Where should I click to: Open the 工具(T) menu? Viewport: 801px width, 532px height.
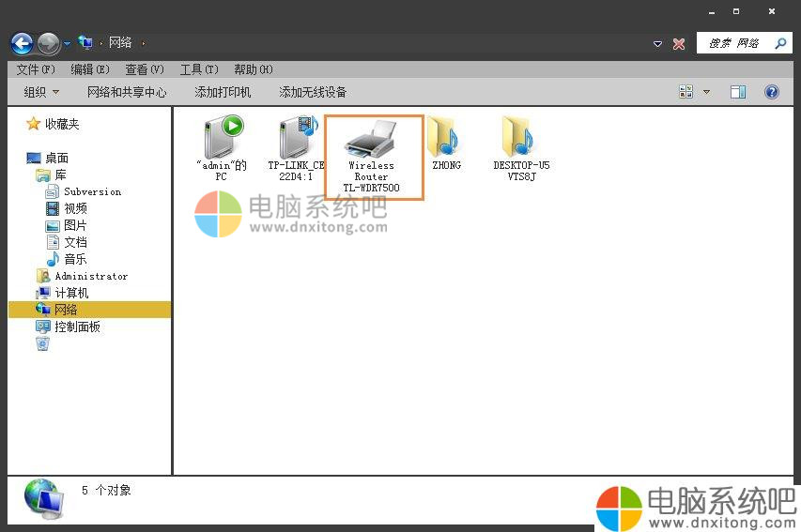tap(198, 69)
